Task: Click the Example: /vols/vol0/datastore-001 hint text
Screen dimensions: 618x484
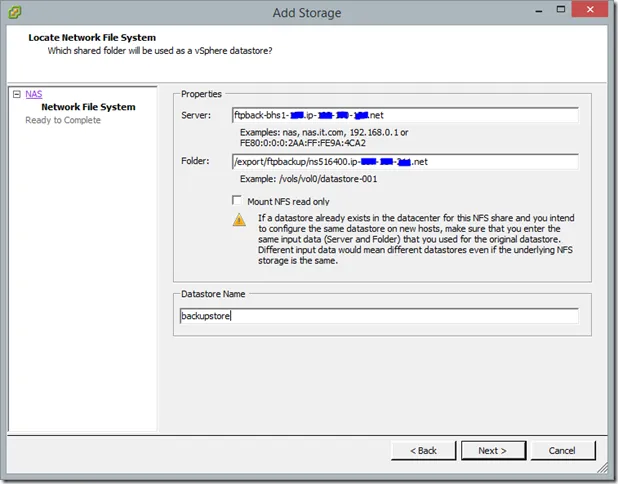Action: point(309,179)
